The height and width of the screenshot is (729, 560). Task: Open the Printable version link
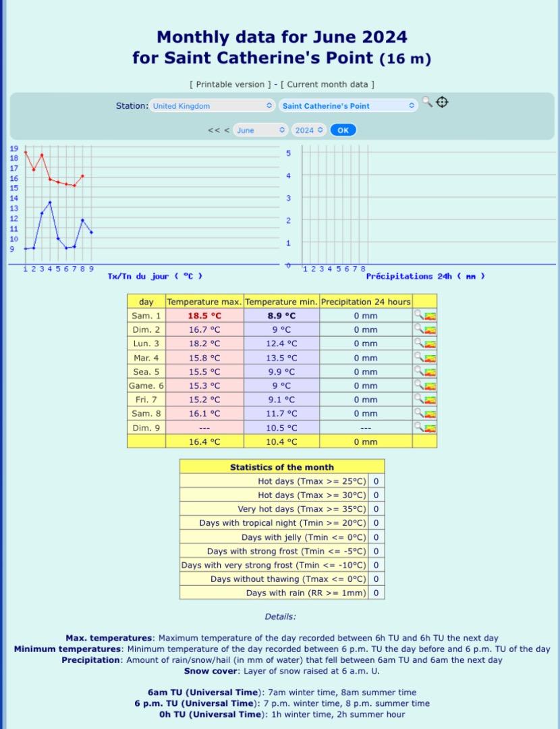click(230, 84)
